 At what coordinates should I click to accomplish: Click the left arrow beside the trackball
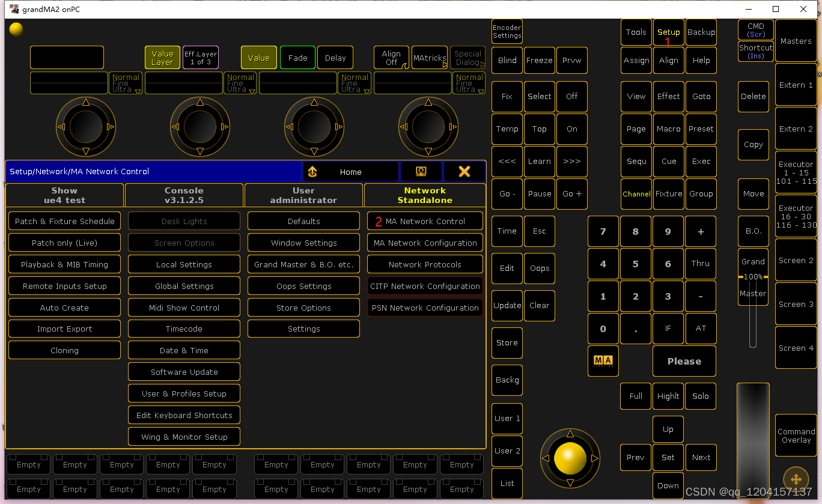pyautogui.click(x=545, y=458)
